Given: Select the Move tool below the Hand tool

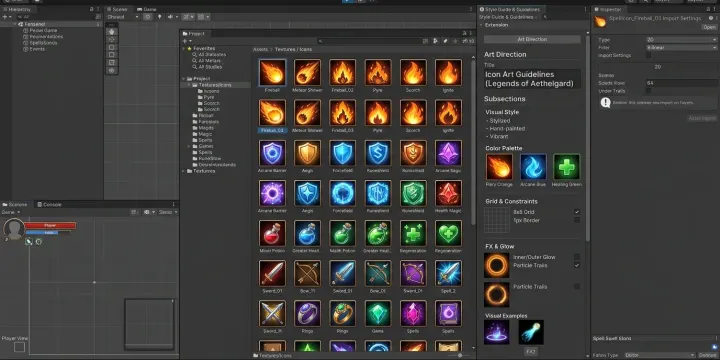Looking at the screenshot, I should click(112, 39).
